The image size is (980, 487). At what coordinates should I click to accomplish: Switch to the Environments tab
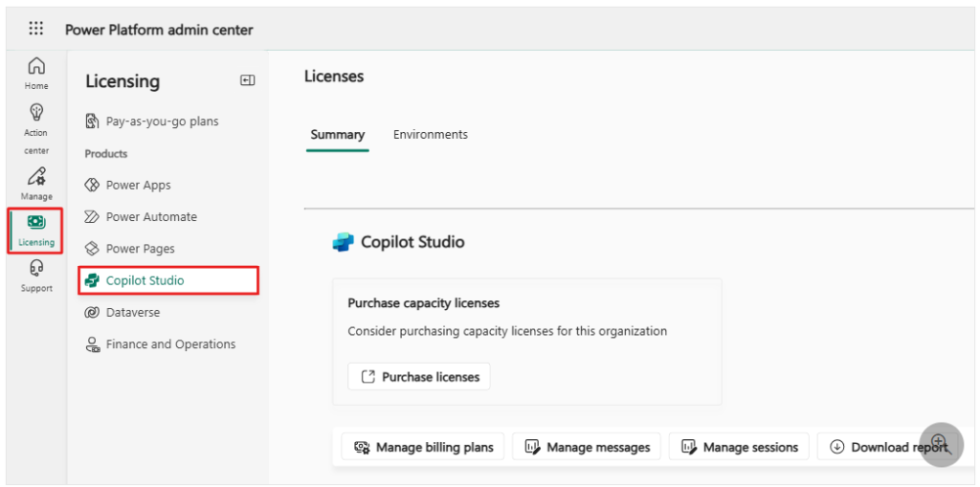[431, 135]
